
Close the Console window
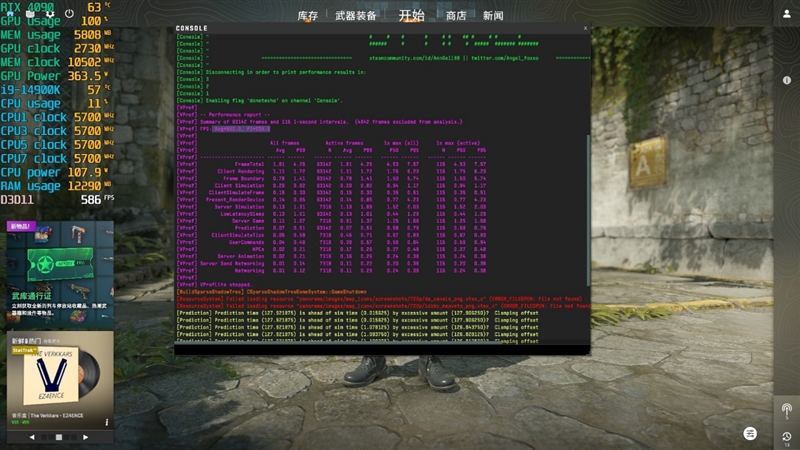585,28
